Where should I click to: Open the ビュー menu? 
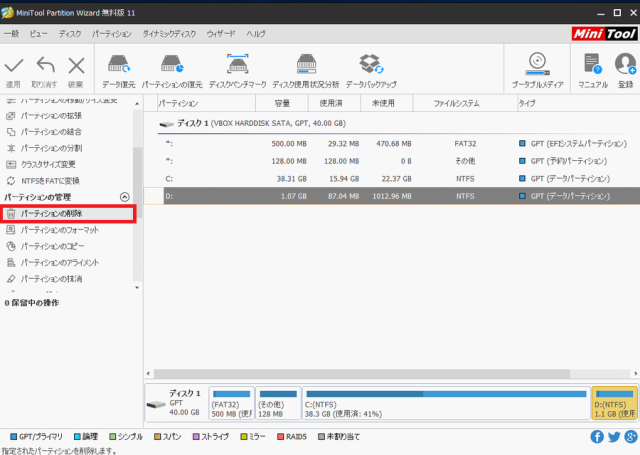38,34
